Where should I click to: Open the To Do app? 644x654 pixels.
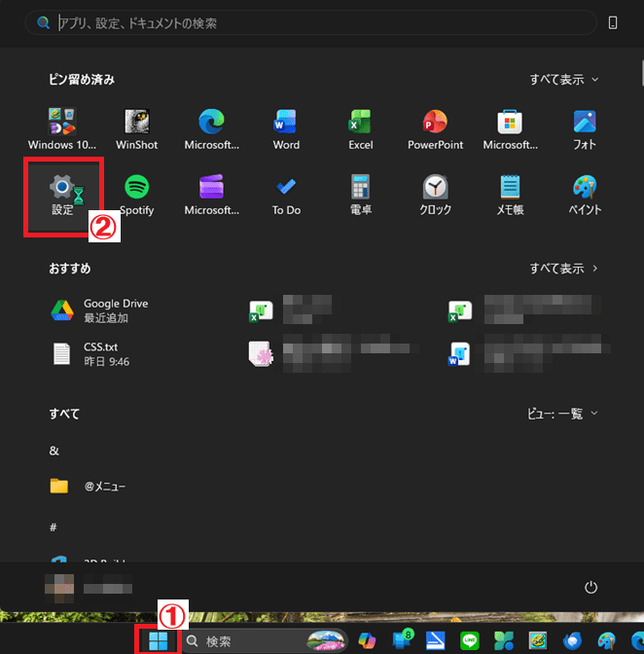click(x=286, y=195)
